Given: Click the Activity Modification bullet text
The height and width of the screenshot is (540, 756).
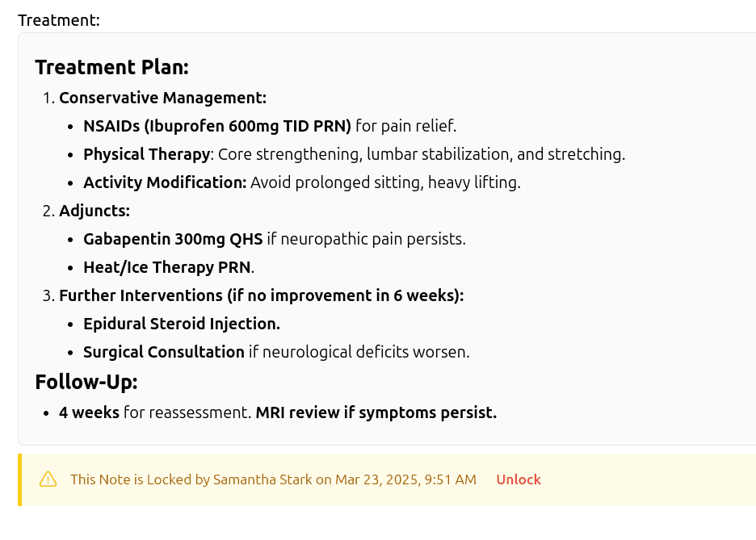Looking at the screenshot, I should coord(302,182).
